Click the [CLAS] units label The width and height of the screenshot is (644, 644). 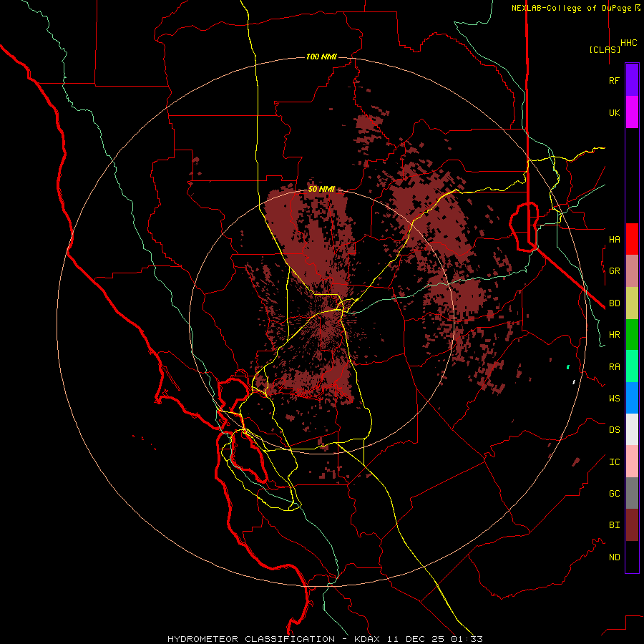605,50
